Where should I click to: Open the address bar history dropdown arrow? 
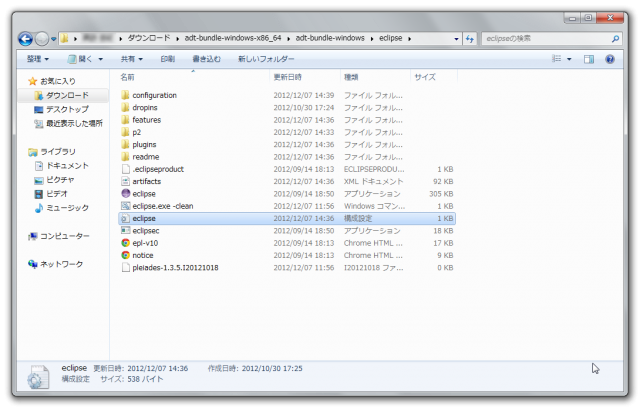click(456, 39)
